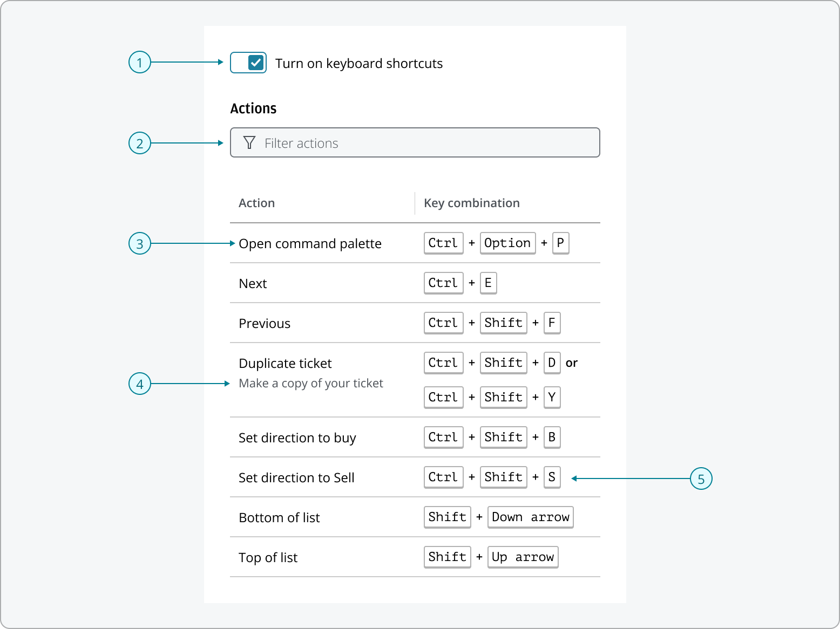Click the circled number 4 callout

point(139,384)
